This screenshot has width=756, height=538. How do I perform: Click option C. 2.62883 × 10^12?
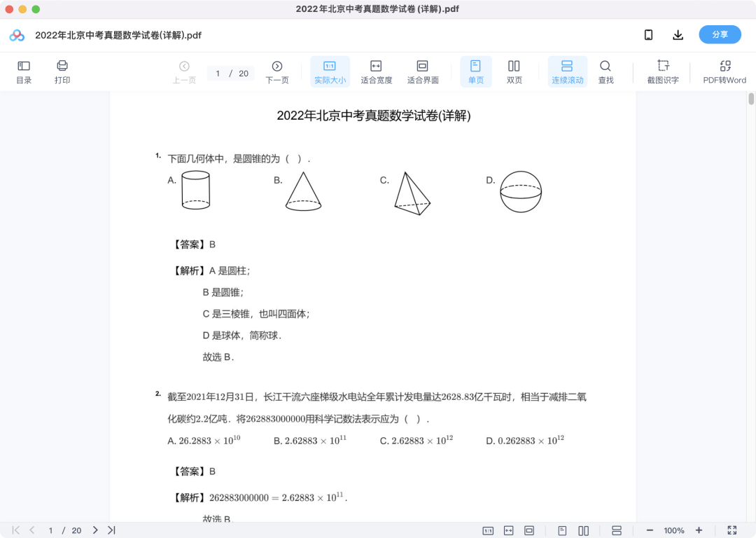416,440
